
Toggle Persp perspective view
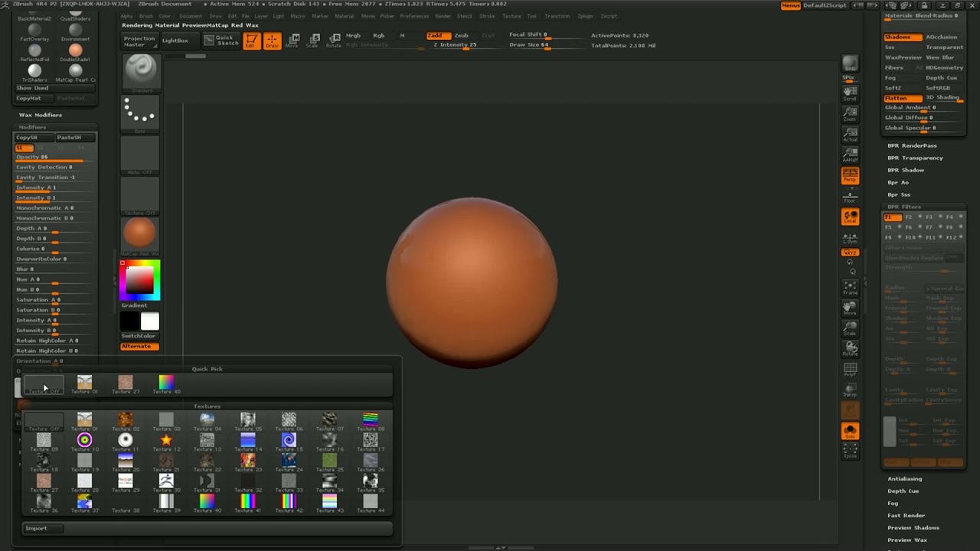[850, 175]
